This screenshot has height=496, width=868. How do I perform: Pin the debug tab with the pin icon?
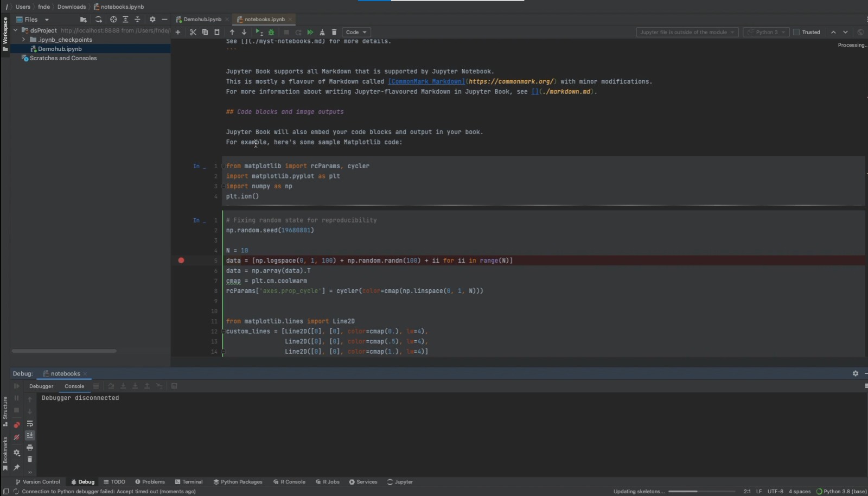tap(16, 467)
